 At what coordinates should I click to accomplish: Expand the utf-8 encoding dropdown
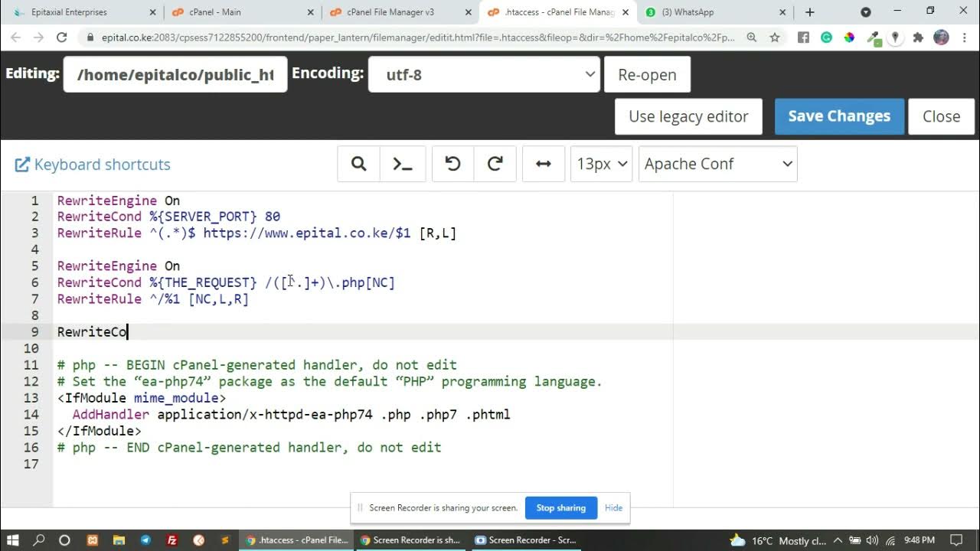click(484, 74)
